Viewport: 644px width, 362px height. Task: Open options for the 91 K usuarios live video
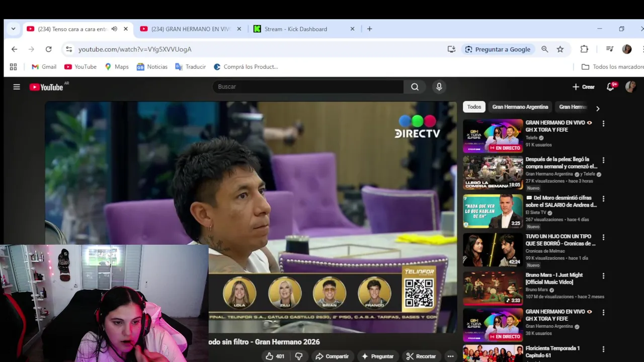pyautogui.click(x=603, y=123)
